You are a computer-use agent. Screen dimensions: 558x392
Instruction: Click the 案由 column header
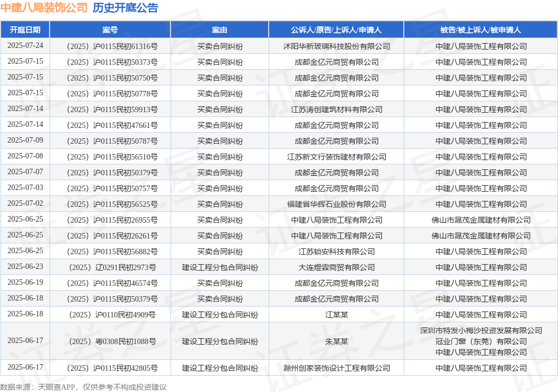click(220, 30)
